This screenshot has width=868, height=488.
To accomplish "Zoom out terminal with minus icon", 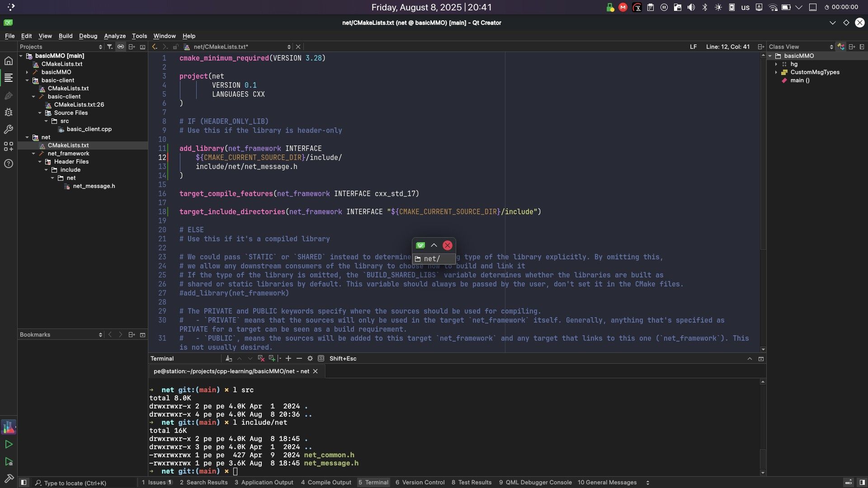I will (x=299, y=359).
